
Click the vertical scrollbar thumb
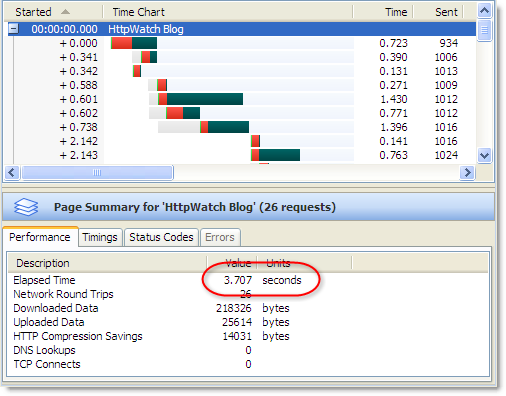coord(484,30)
